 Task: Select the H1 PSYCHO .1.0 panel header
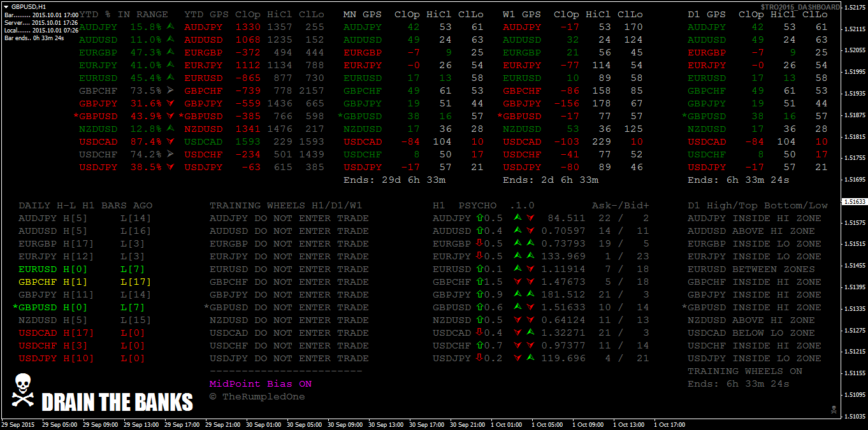484,206
